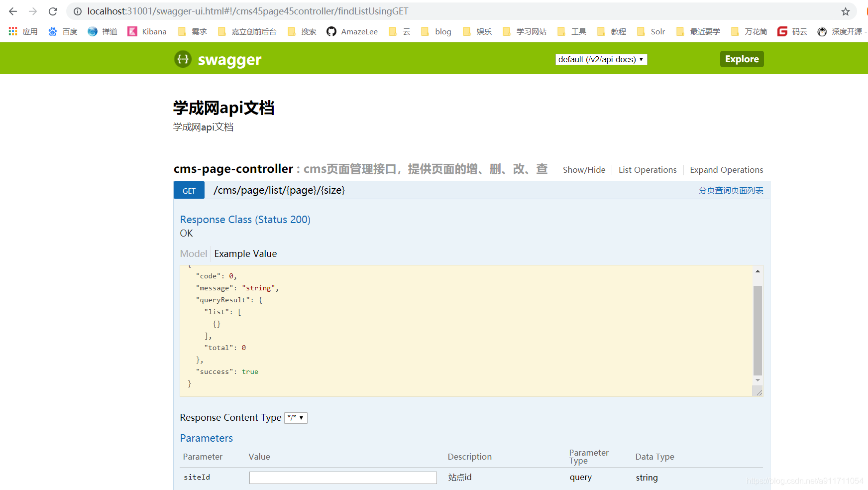Open the blog bookmark folder

436,31
